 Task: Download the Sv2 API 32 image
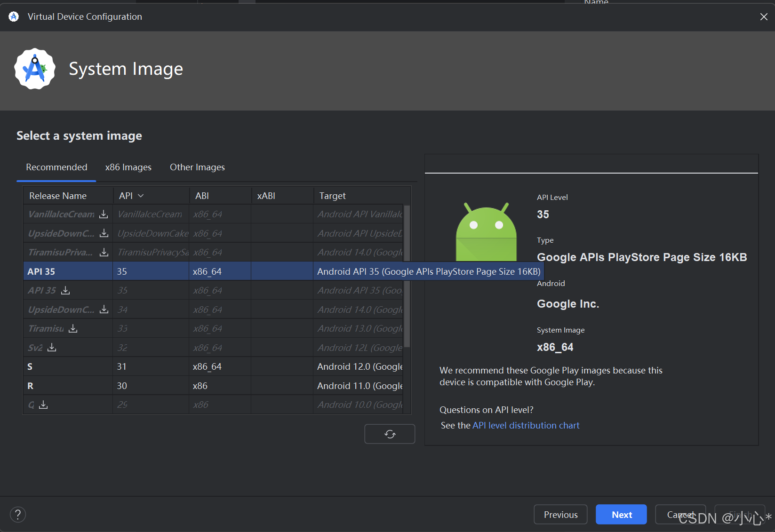click(x=52, y=348)
